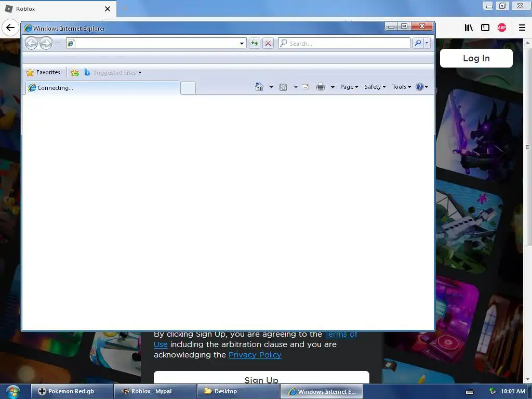532x399 pixels.
Task: Click the Roblox Sign Up button
Action: (x=261, y=378)
